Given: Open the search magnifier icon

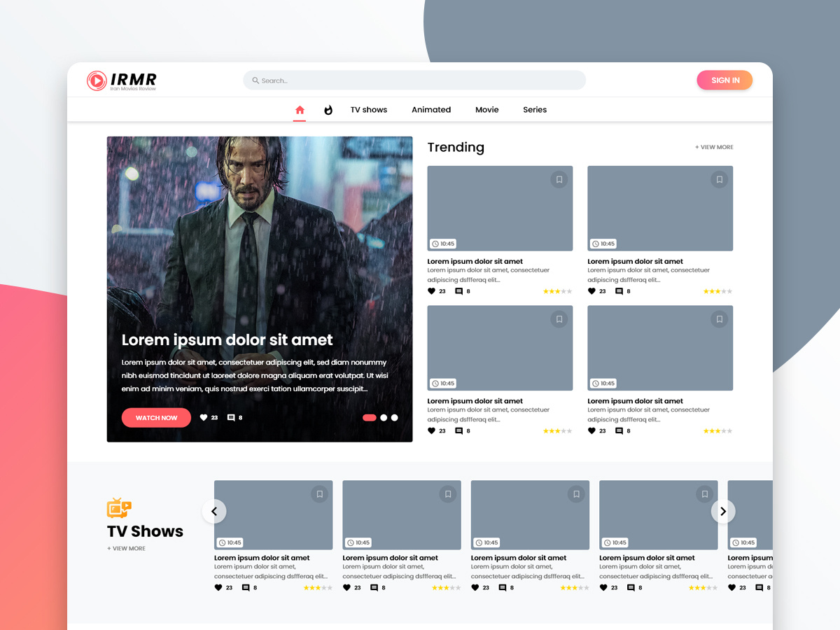Looking at the screenshot, I should (255, 80).
